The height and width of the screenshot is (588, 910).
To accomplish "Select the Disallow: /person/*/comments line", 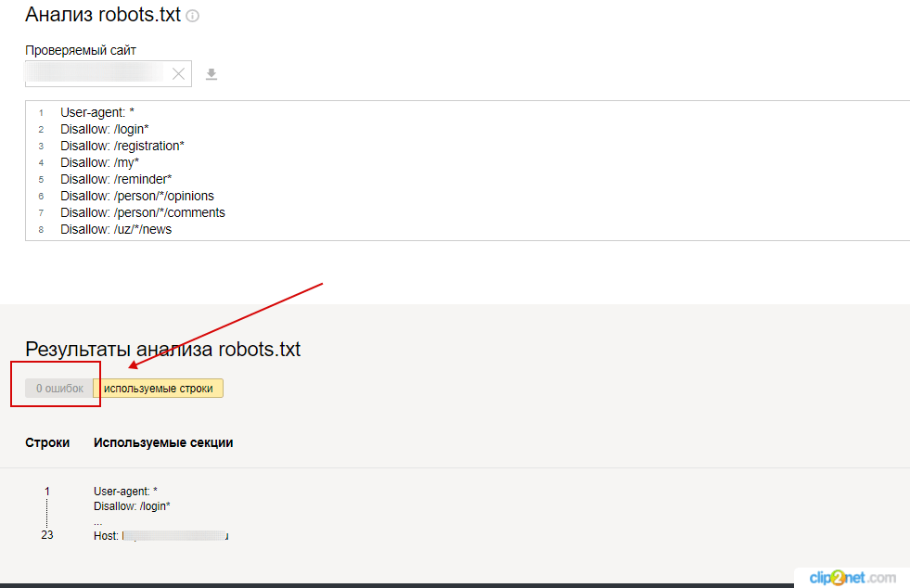I will coord(143,212).
